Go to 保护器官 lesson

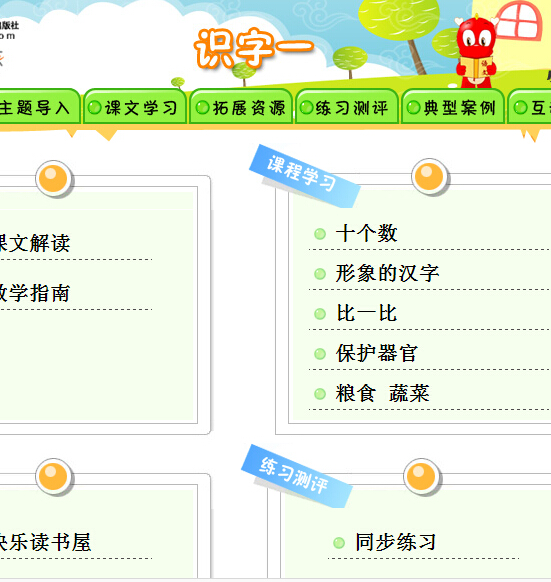click(376, 353)
